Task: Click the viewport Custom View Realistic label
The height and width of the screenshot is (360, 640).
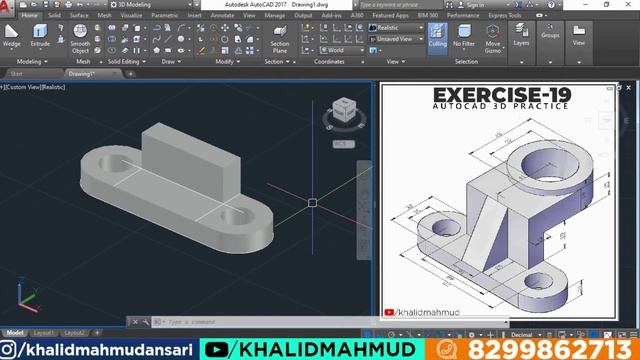Action: [33, 87]
